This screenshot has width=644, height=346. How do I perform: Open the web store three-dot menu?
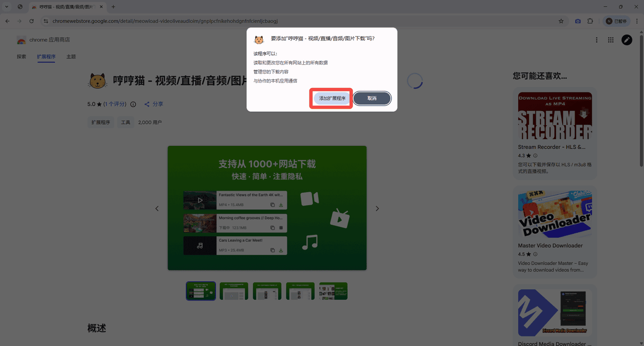(597, 40)
